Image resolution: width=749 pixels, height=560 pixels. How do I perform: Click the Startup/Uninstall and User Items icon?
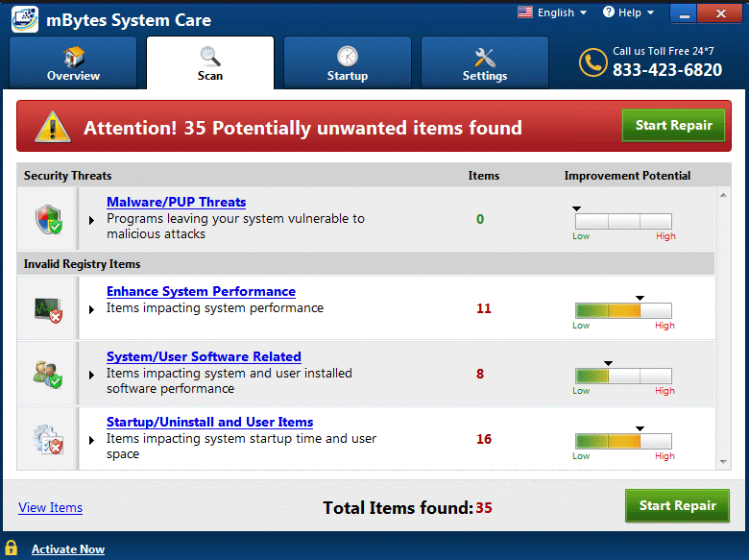[48, 438]
